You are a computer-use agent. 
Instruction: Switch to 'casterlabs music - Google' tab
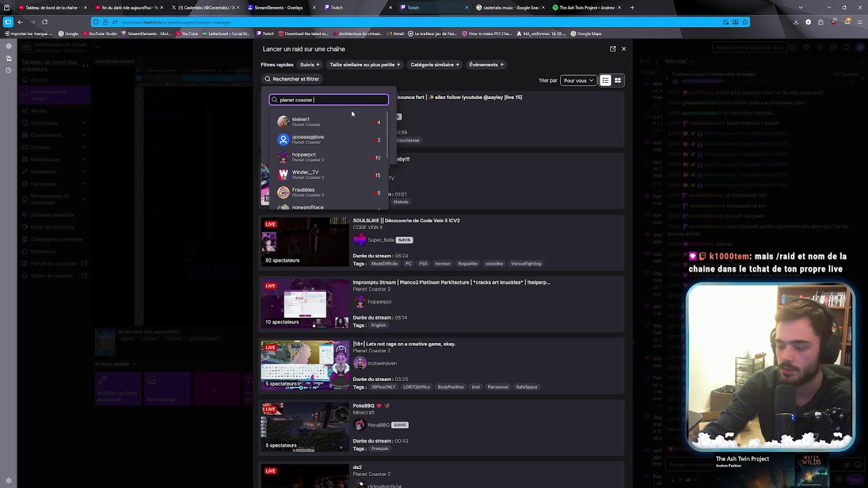tap(510, 7)
